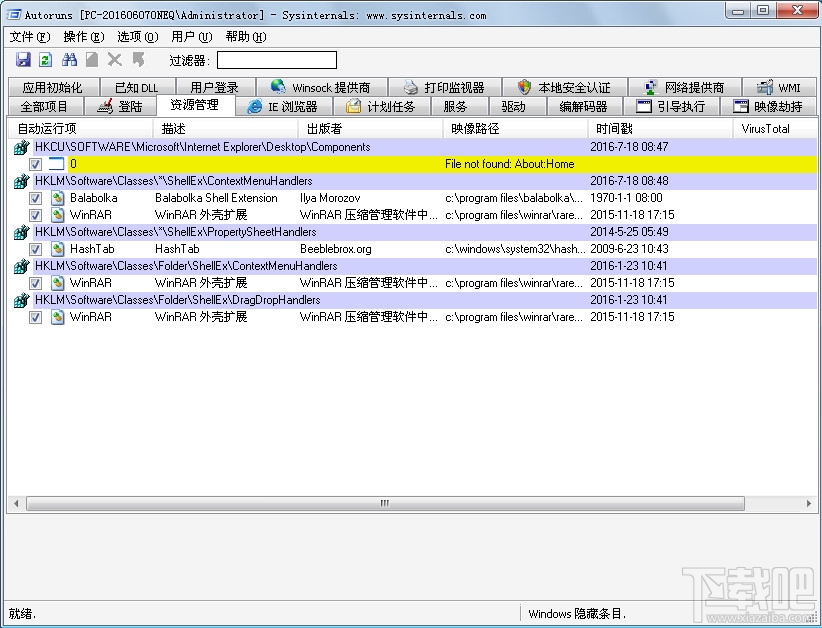Screen dimensions: 822x628
Task: Click the horizontal scrollbar thumb
Action: pyautogui.click(x=385, y=503)
